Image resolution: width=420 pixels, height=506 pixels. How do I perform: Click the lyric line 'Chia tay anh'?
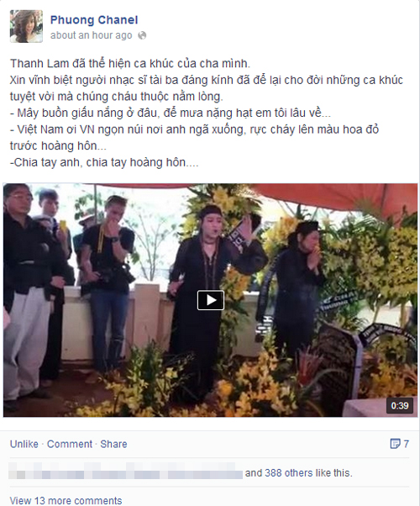104,162
